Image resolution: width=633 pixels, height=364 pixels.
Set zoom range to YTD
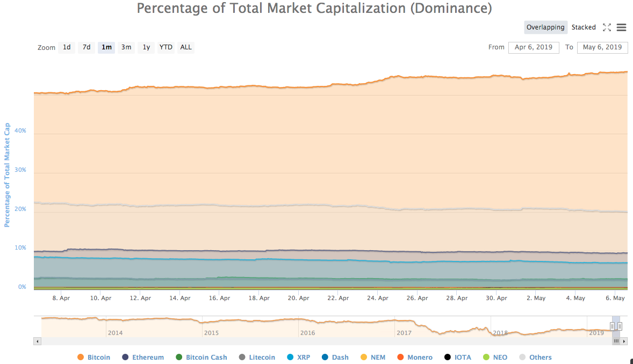pyautogui.click(x=166, y=47)
